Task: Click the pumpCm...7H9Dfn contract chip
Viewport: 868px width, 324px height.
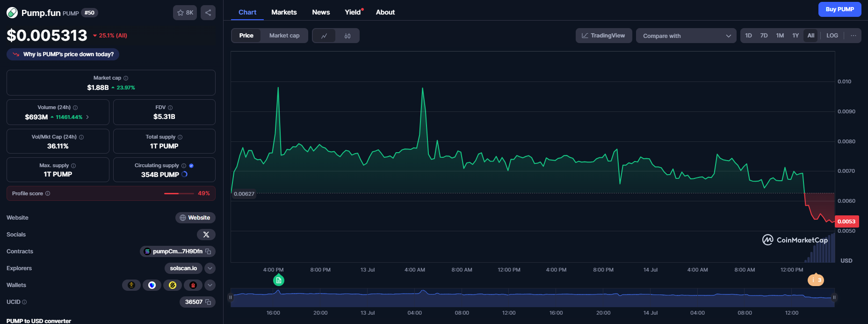Action: pyautogui.click(x=178, y=251)
